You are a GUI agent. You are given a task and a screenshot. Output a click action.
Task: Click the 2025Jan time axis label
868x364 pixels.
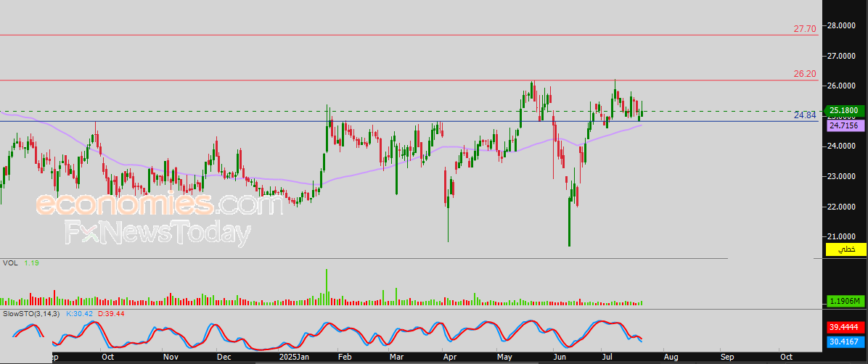(x=295, y=357)
